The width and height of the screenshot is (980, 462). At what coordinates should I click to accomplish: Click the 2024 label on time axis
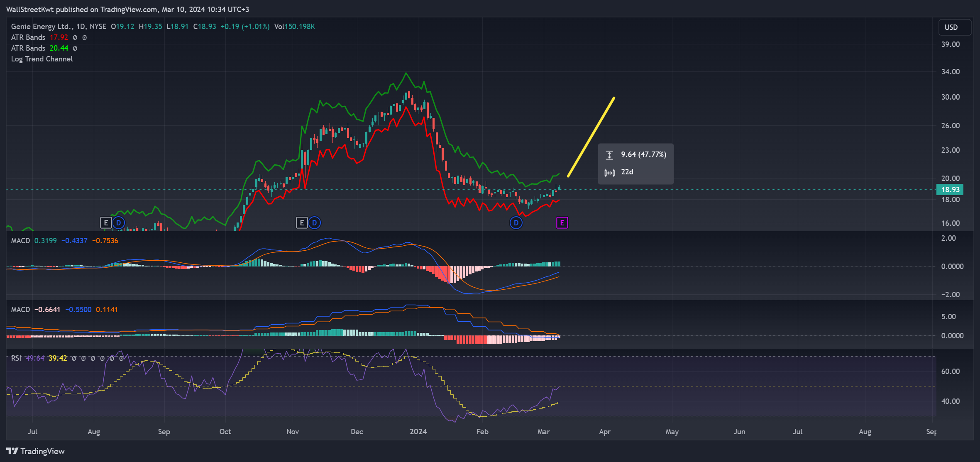pos(418,432)
